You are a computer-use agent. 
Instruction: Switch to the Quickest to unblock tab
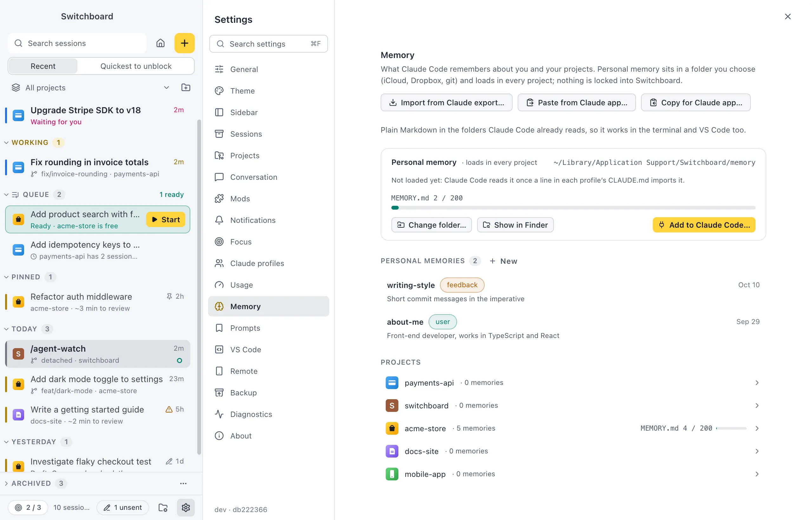136,66
